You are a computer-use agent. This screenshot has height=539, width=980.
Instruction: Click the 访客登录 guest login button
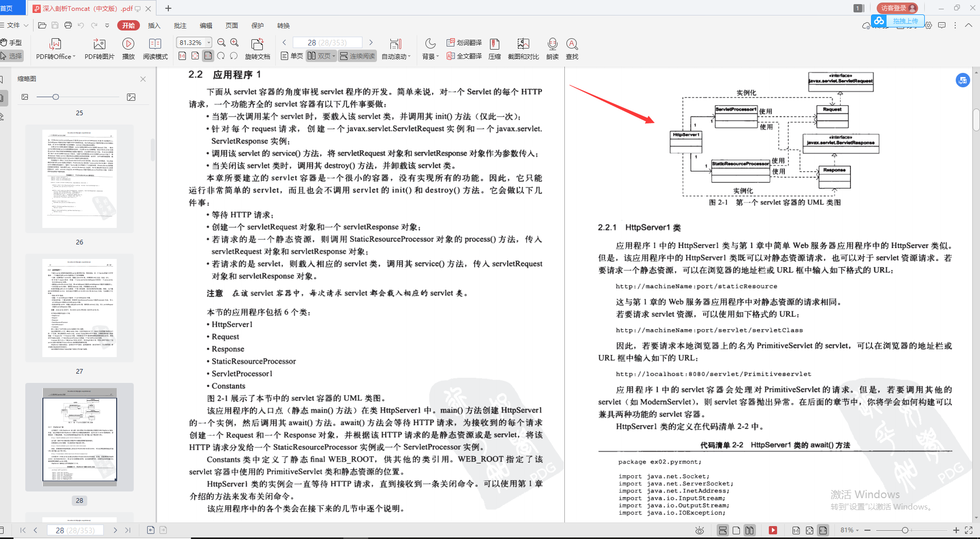897,8
